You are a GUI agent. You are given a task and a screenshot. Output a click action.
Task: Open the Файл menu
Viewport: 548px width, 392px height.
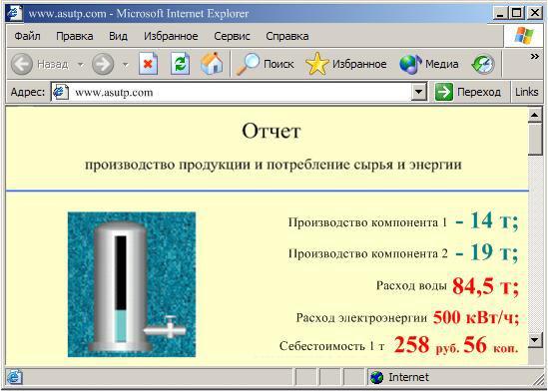coord(27,36)
